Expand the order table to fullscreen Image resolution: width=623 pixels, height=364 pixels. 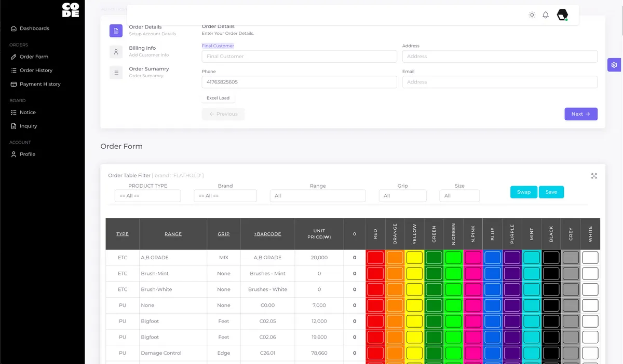594,176
